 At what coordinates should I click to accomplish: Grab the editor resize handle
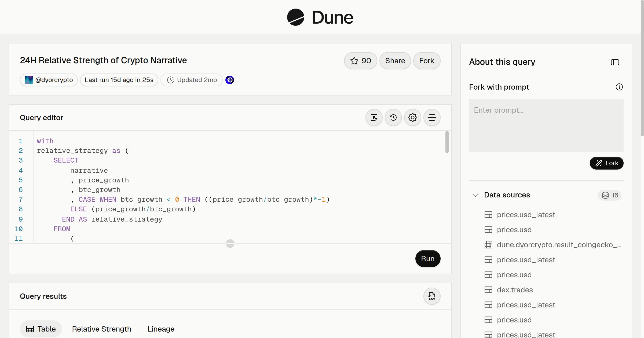point(230,244)
